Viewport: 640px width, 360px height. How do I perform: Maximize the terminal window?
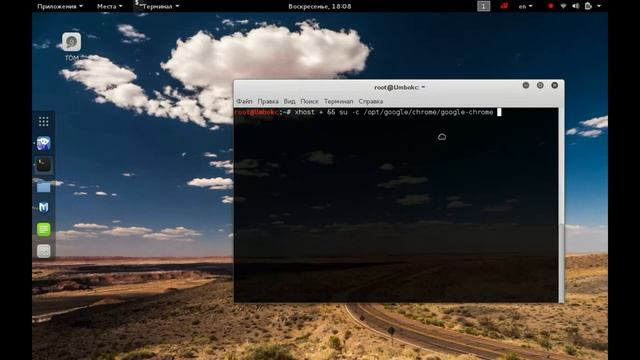point(540,85)
